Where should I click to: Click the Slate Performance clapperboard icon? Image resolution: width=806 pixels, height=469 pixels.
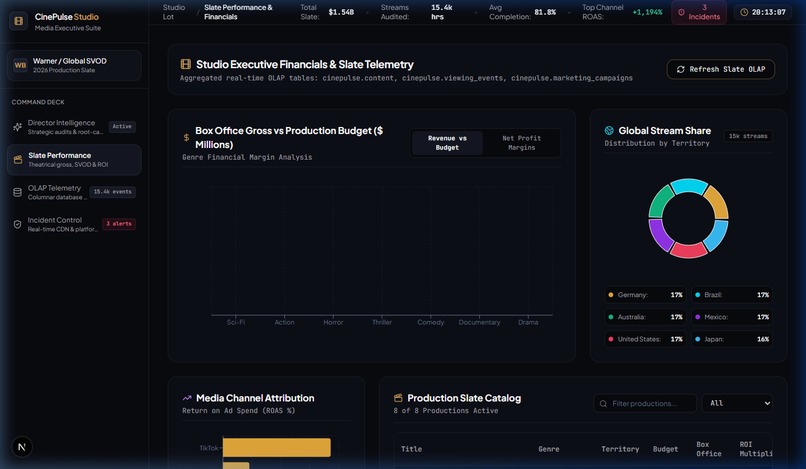point(18,159)
